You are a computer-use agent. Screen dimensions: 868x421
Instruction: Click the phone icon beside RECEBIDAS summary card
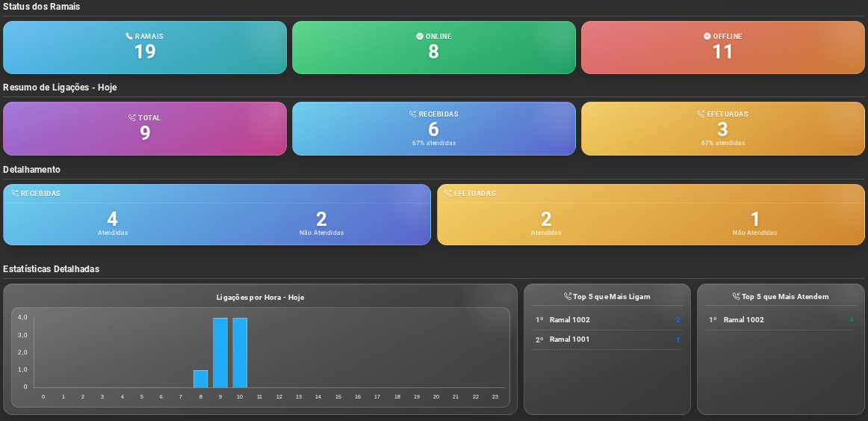(412, 114)
